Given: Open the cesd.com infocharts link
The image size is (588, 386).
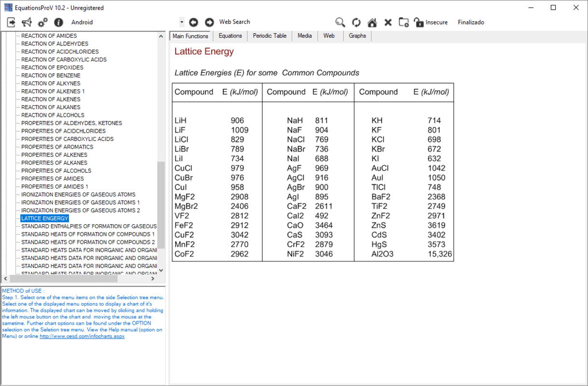Looking at the screenshot, I should pyautogui.click(x=82, y=336).
